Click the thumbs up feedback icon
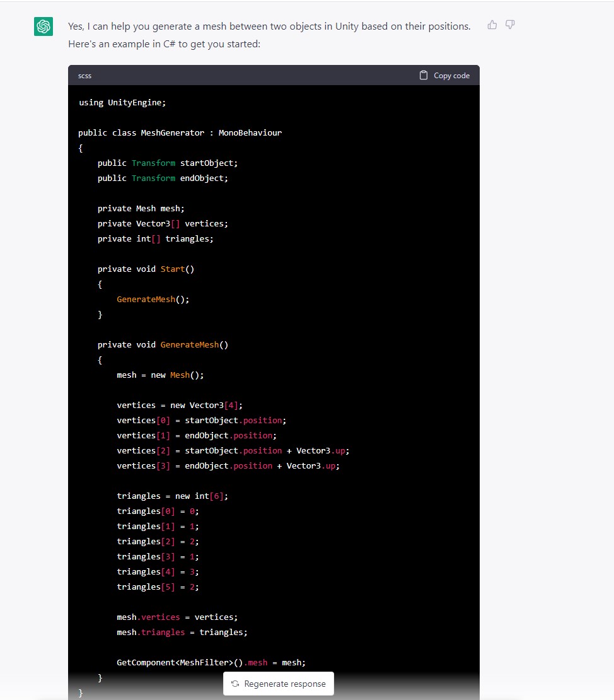Image resolution: width=614 pixels, height=700 pixels. click(x=492, y=25)
